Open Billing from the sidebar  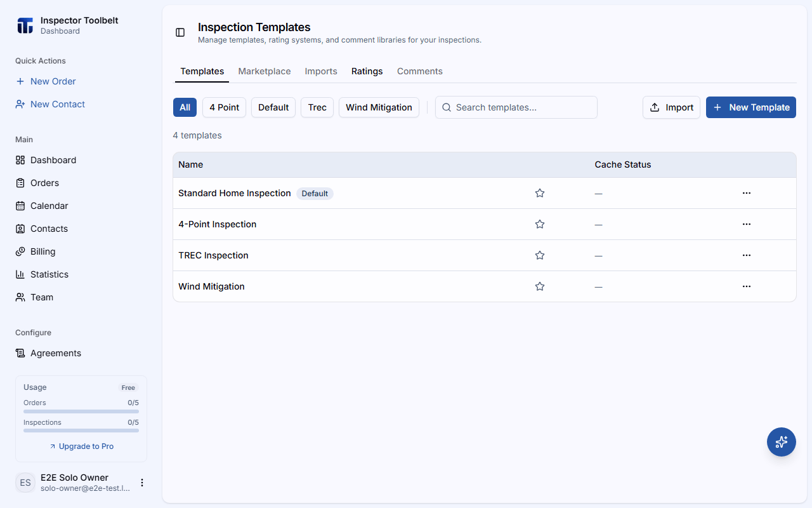coord(81,251)
